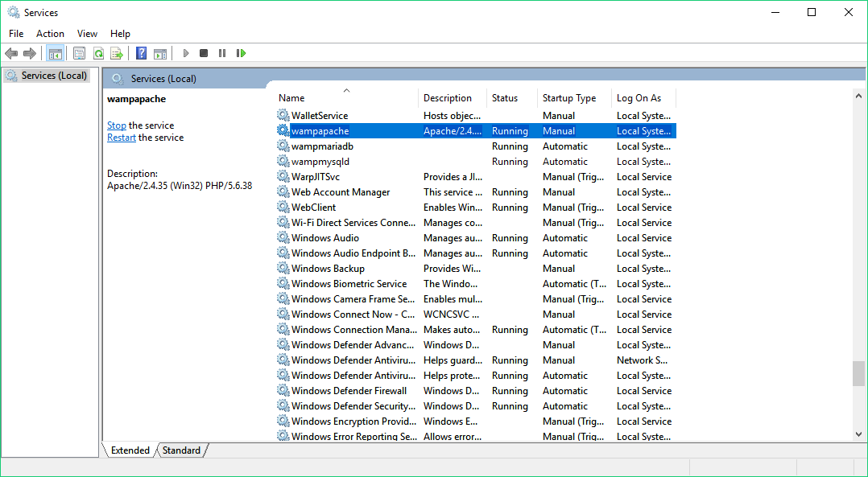Select Services (Local) in the console tree
The height and width of the screenshot is (477, 868).
pos(47,76)
